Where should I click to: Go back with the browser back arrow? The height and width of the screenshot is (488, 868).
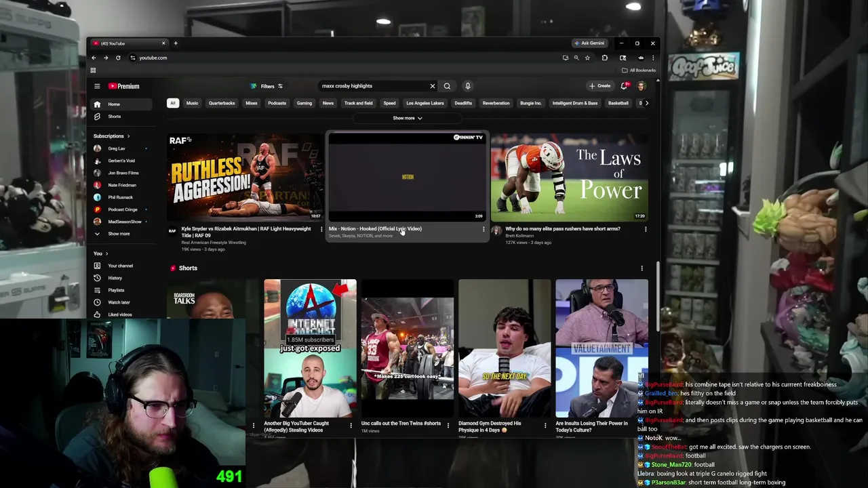click(x=94, y=58)
